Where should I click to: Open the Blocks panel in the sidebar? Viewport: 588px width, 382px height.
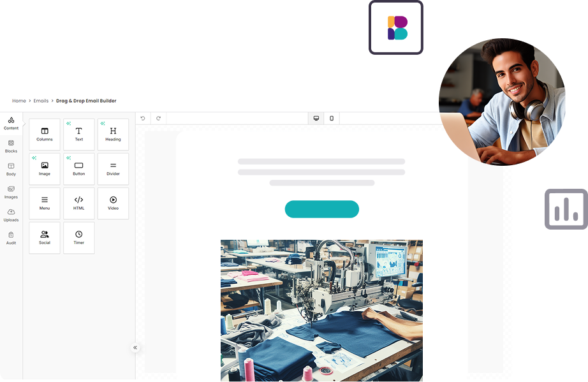click(x=11, y=146)
